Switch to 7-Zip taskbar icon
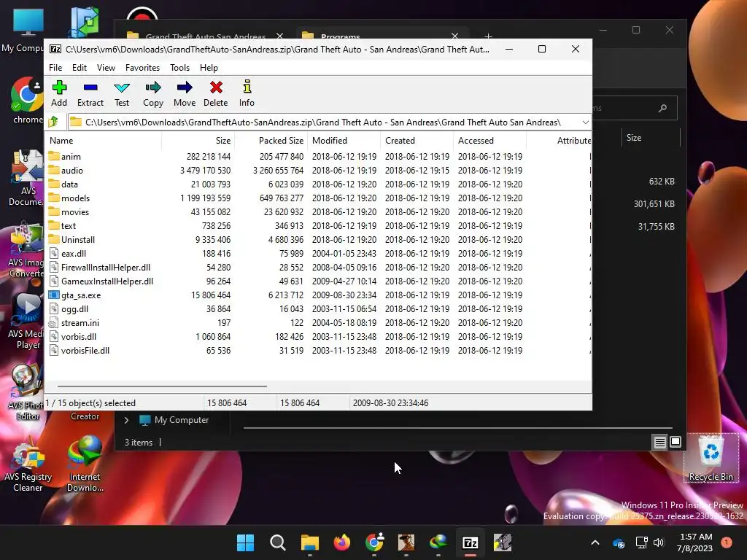The image size is (747, 560). tap(471, 542)
